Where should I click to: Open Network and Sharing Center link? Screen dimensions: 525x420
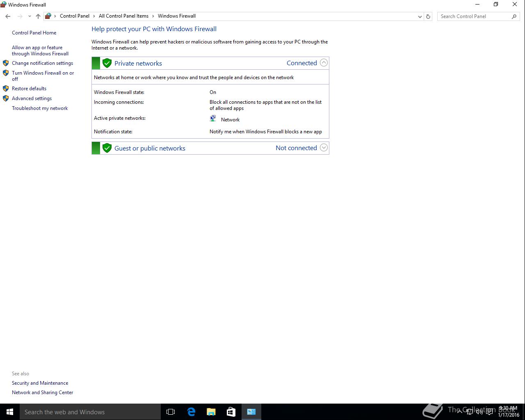[43, 393]
